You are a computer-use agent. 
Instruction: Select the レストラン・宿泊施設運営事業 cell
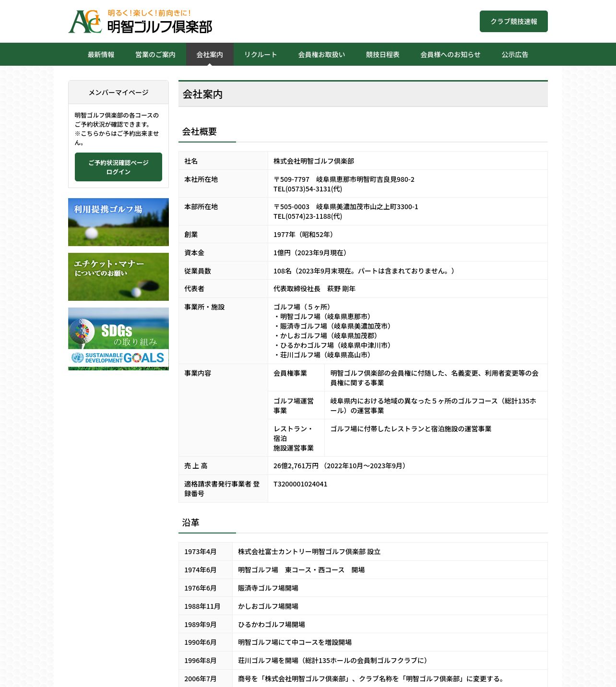296,438
